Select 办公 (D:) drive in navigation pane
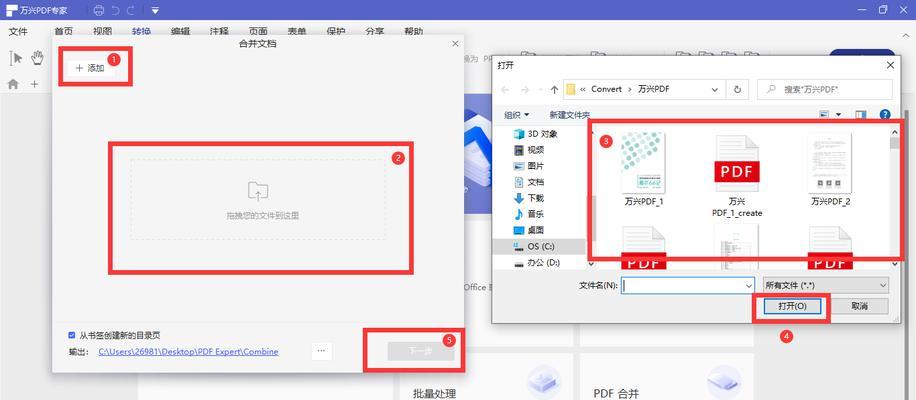The width and height of the screenshot is (916, 400). pos(536,263)
